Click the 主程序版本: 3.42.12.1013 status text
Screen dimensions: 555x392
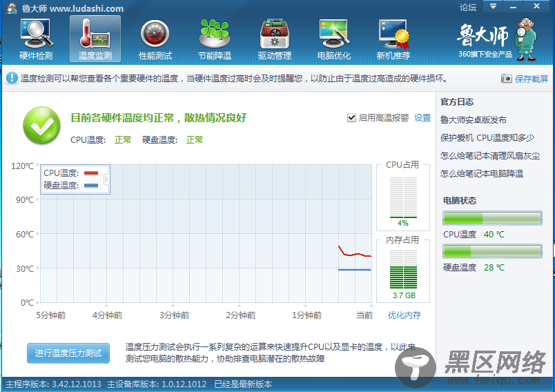53,384
